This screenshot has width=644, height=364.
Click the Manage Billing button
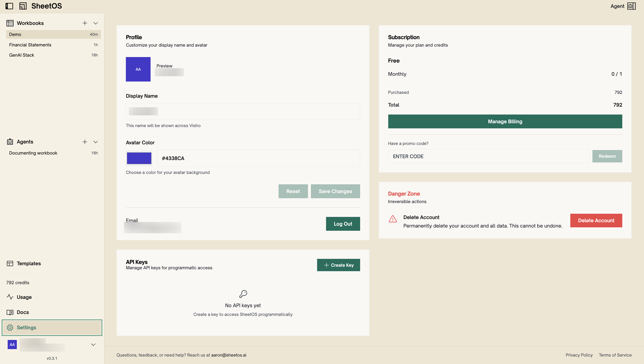click(505, 122)
